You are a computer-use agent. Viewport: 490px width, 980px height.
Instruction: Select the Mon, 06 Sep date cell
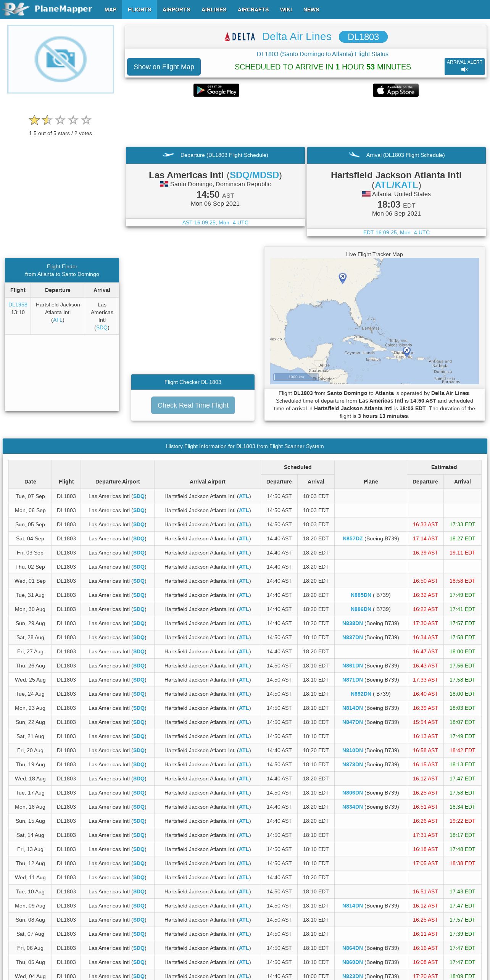coord(30,510)
